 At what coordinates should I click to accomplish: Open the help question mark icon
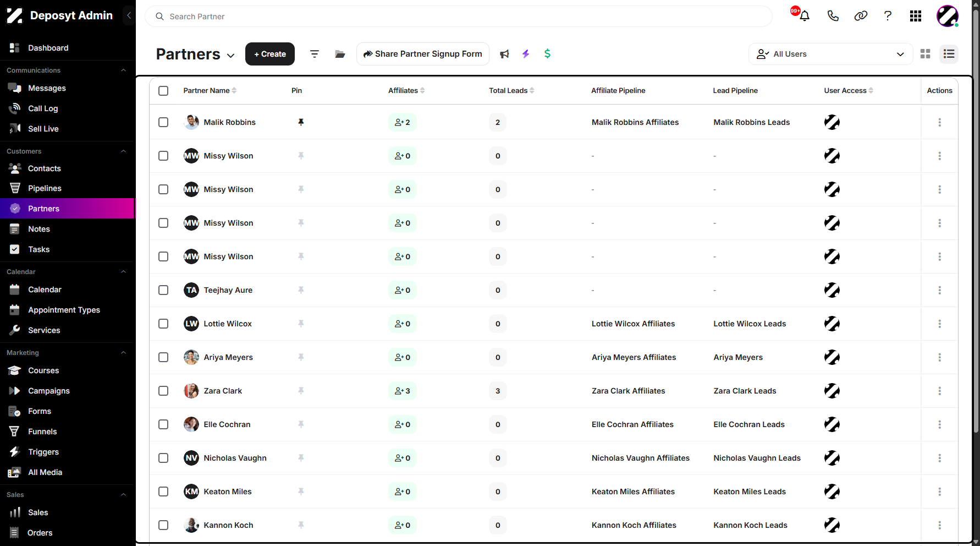point(888,16)
